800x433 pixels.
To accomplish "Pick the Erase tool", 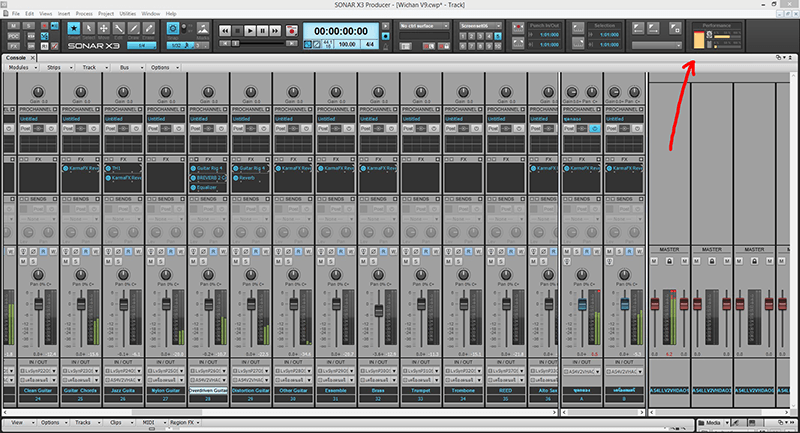I will coord(148,29).
